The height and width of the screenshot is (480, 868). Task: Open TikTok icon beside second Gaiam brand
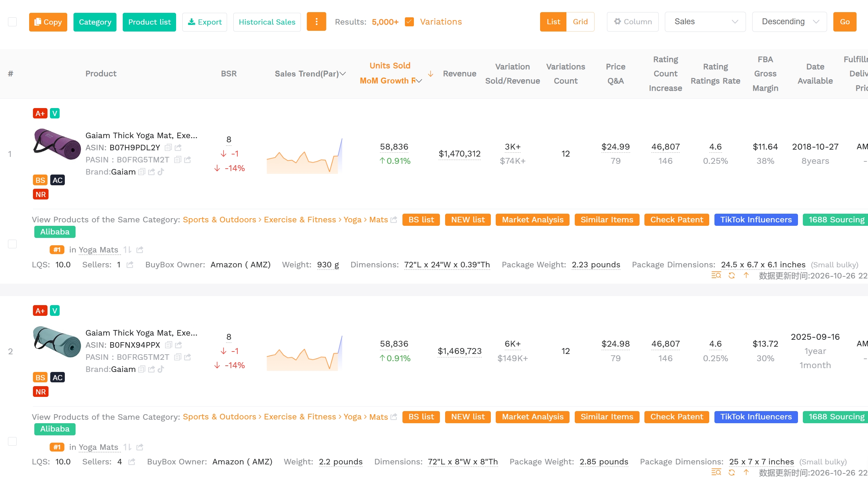pyautogui.click(x=161, y=369)
